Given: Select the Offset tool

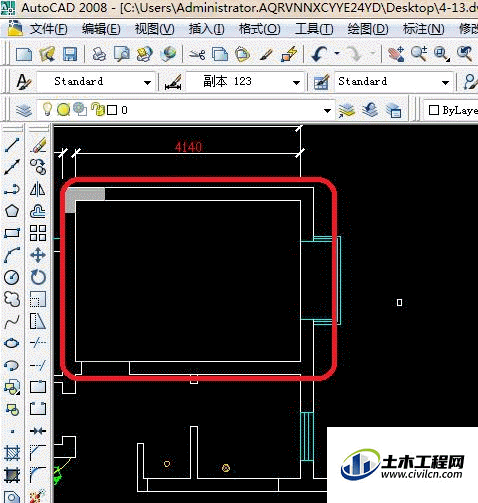Looking at the screenshot, I should 38,211.
